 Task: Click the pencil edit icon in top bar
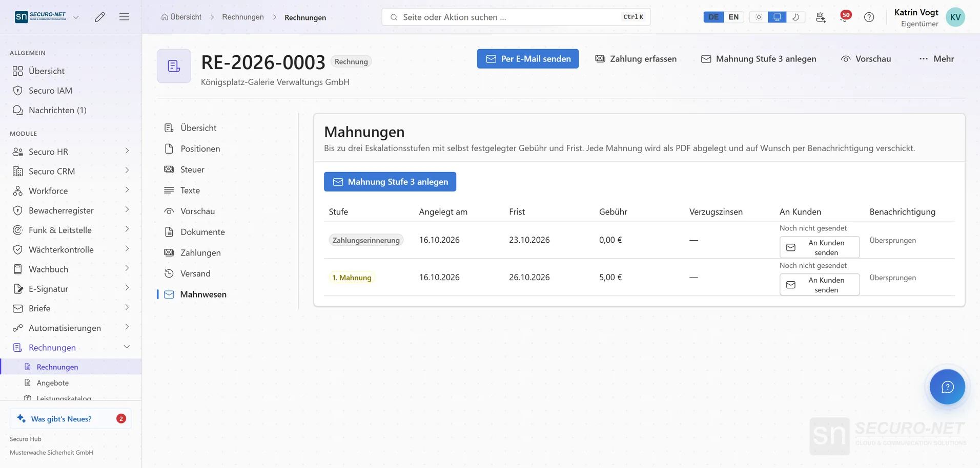(100, 17)
